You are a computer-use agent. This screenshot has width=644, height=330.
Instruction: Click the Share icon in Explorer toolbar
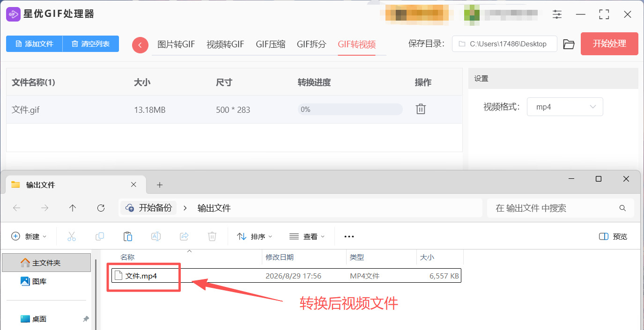pyautogui.click(x=184, y=236)
